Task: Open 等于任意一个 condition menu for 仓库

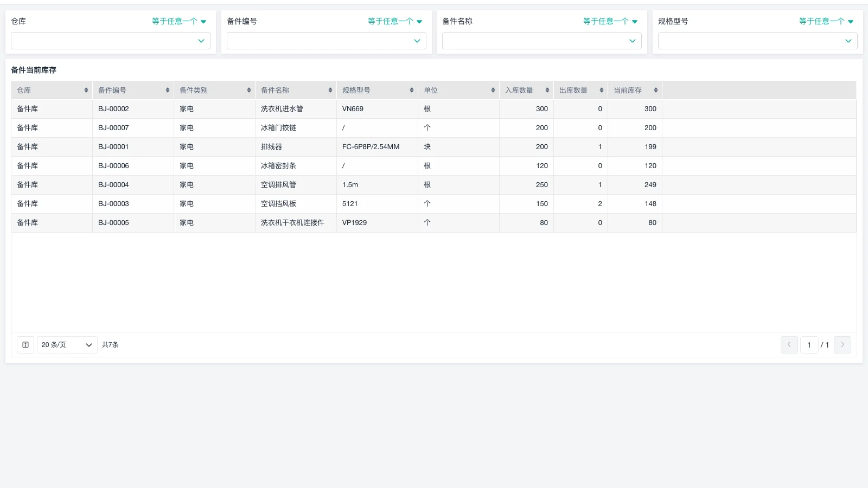Action: click(x=178, y=21)
